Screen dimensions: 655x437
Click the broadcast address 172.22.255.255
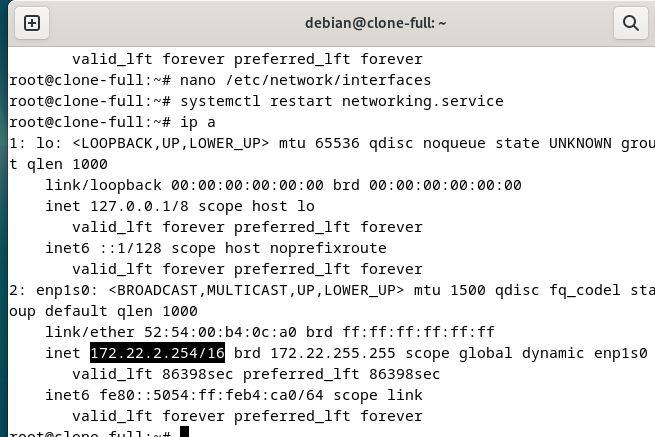(x=333, y=353)
